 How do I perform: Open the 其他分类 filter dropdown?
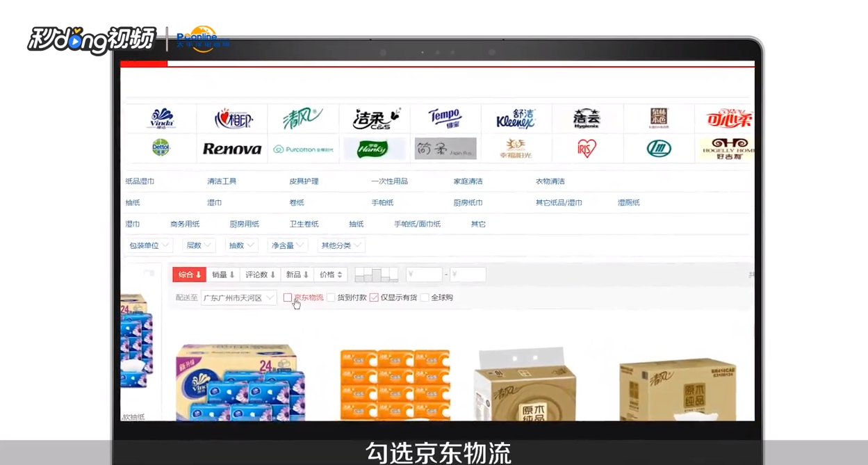(x=341, y=245)
